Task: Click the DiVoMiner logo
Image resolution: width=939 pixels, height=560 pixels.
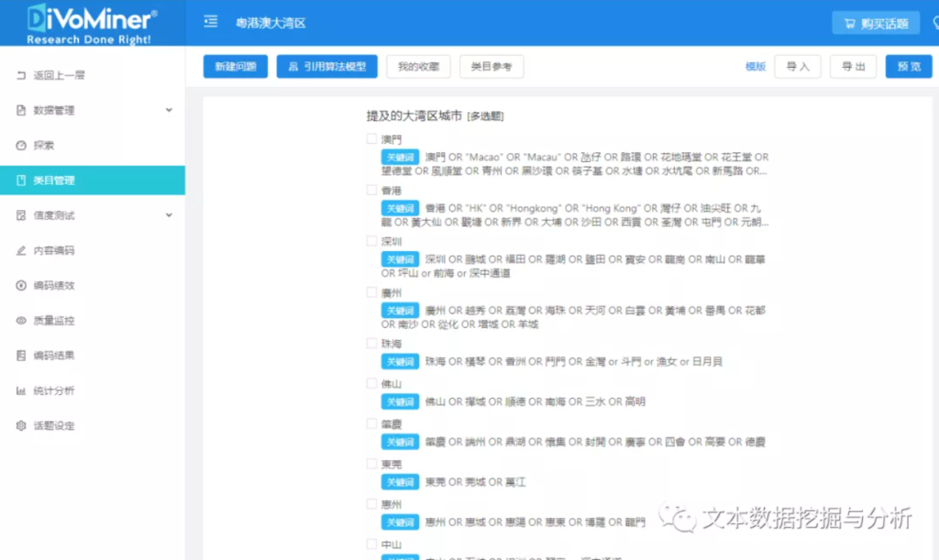Action: [x=92, y=24]
